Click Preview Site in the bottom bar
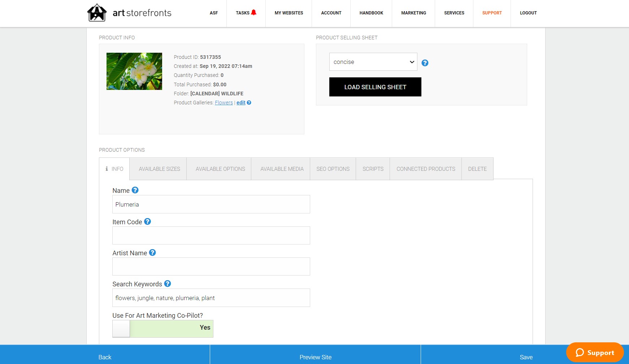This screenshot has width=629, height=364. point(315,357)
